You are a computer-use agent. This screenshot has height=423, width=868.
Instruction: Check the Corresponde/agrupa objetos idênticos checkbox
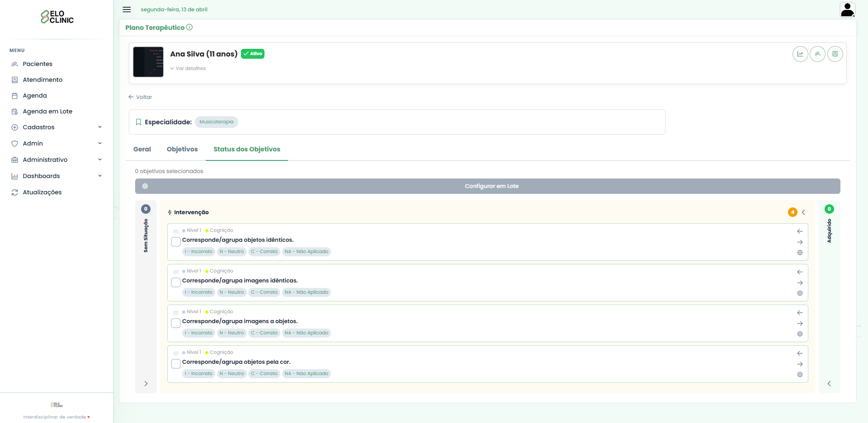(176, 242)
